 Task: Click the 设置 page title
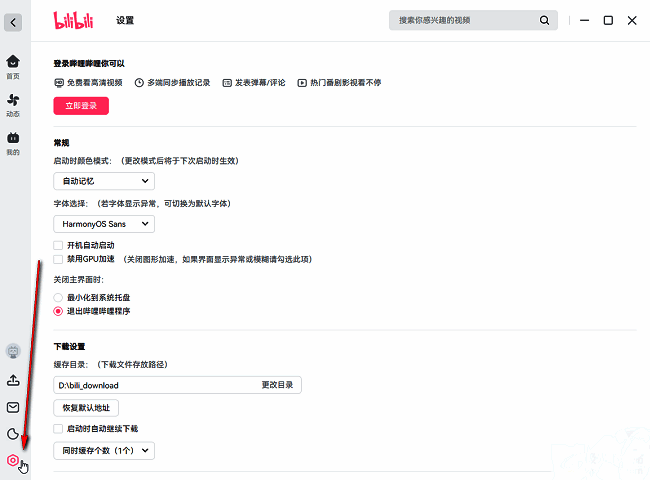(125, 20)
